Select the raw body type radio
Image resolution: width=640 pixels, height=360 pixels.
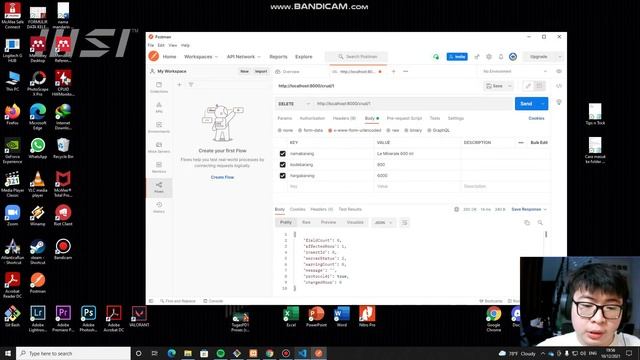388,130
